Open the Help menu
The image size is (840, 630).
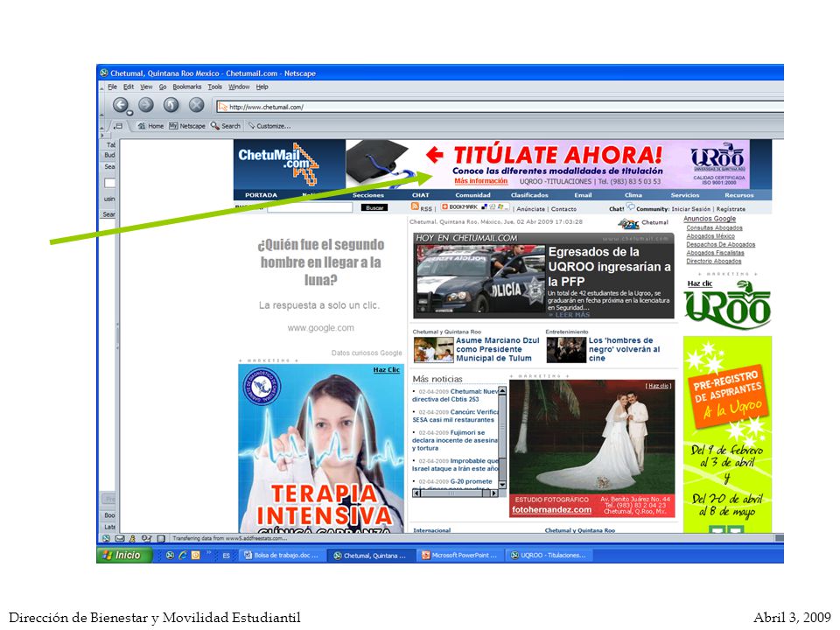coord(262,87)
